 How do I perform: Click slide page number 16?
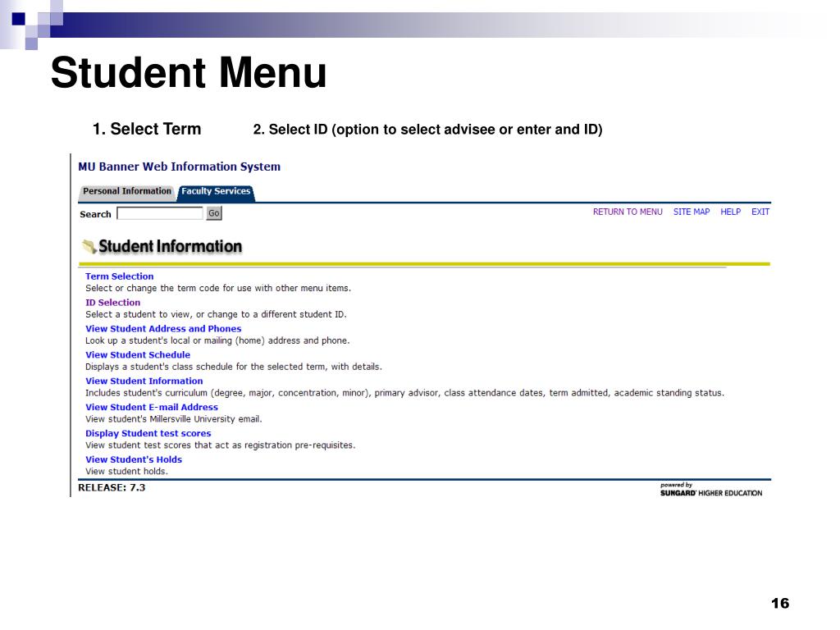point(780,604)
